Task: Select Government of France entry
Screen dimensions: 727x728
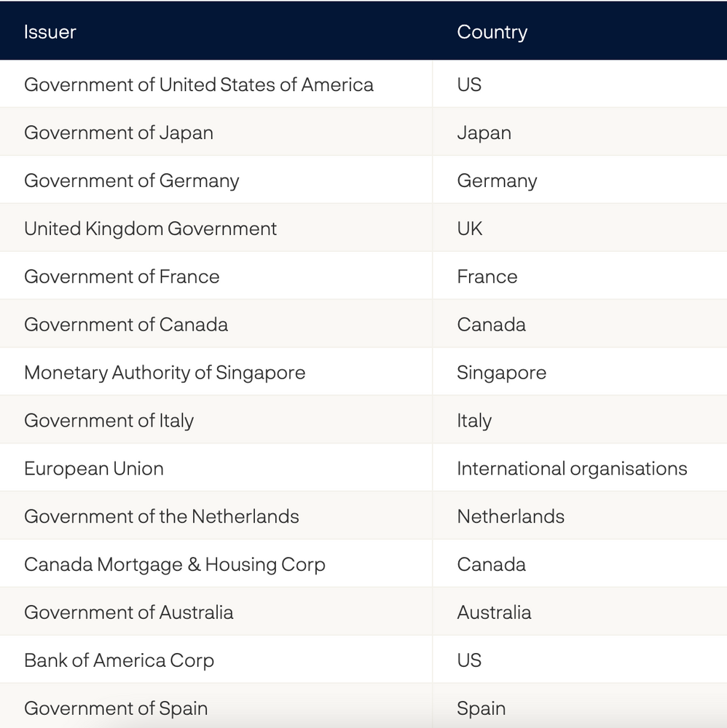Action: click(x=122, y=277)
